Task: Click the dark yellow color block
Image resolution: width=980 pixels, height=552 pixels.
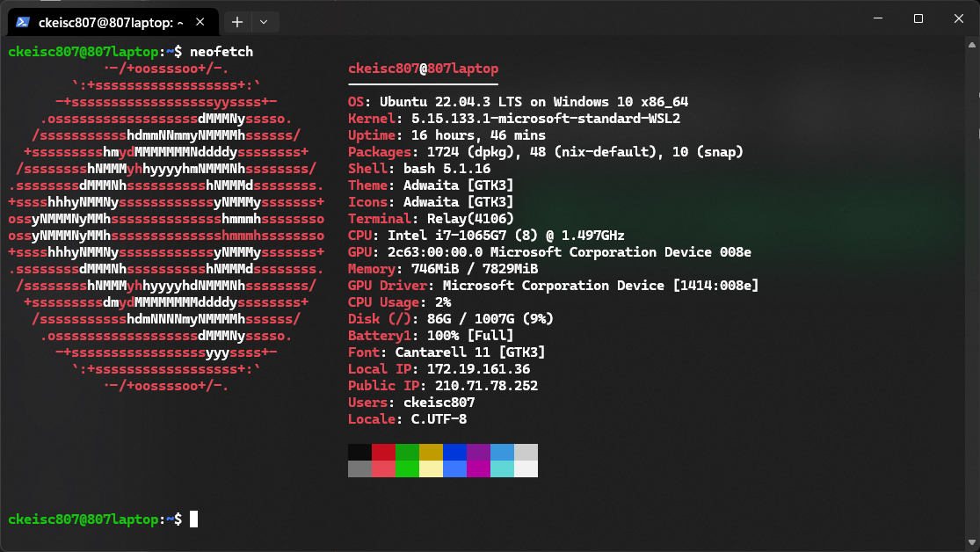Action: (x=432, y=452)
